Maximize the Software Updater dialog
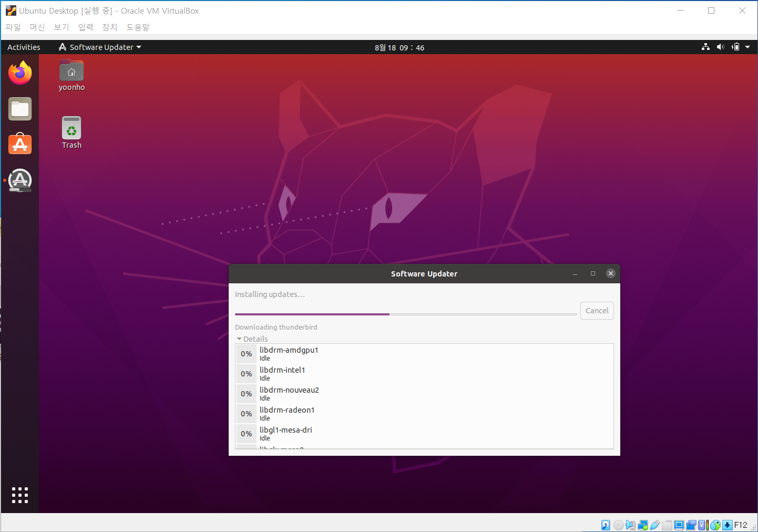 [x=593, y=273]
